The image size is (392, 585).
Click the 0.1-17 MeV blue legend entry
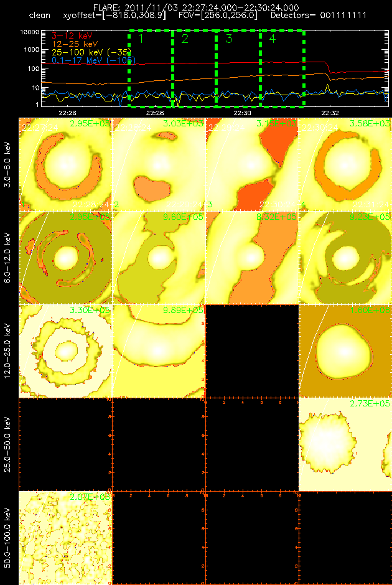pyautogui.click(x=93, y=60)
